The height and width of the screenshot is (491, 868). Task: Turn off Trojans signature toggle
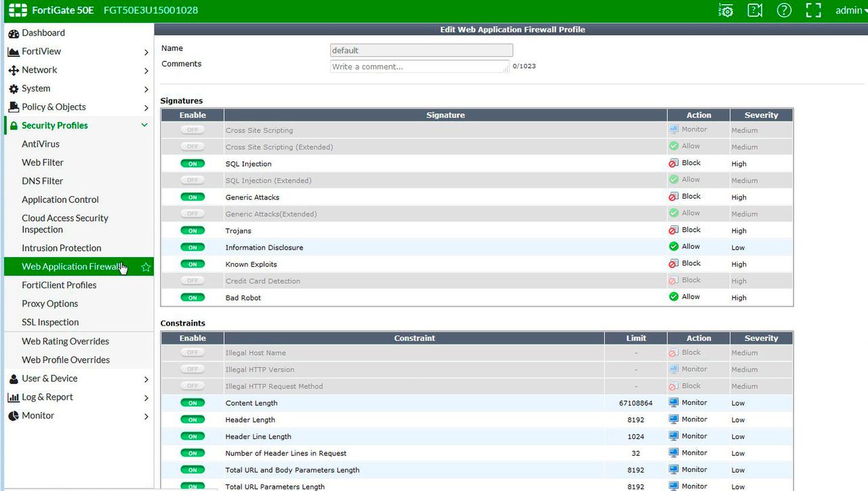(x=193, y=231)
